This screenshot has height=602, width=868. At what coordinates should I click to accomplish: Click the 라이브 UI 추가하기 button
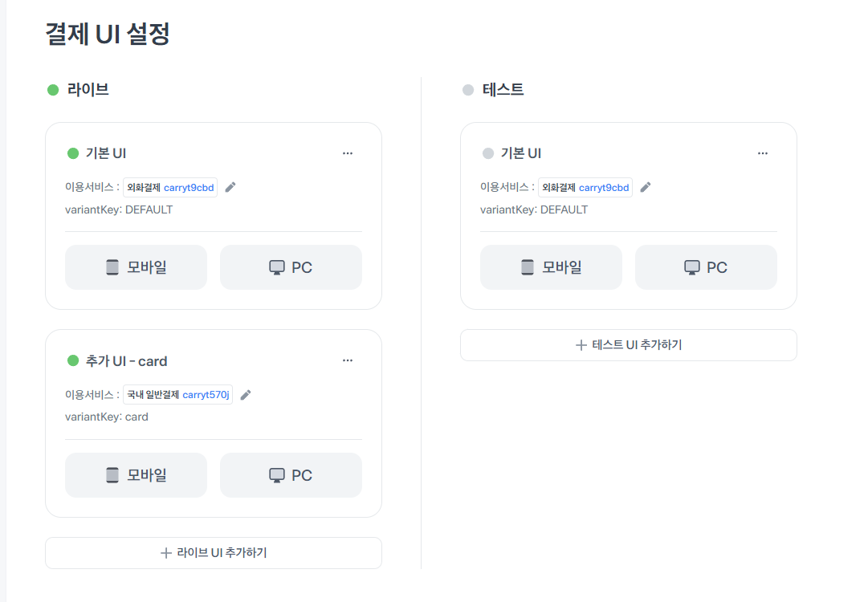pos(214,553)
